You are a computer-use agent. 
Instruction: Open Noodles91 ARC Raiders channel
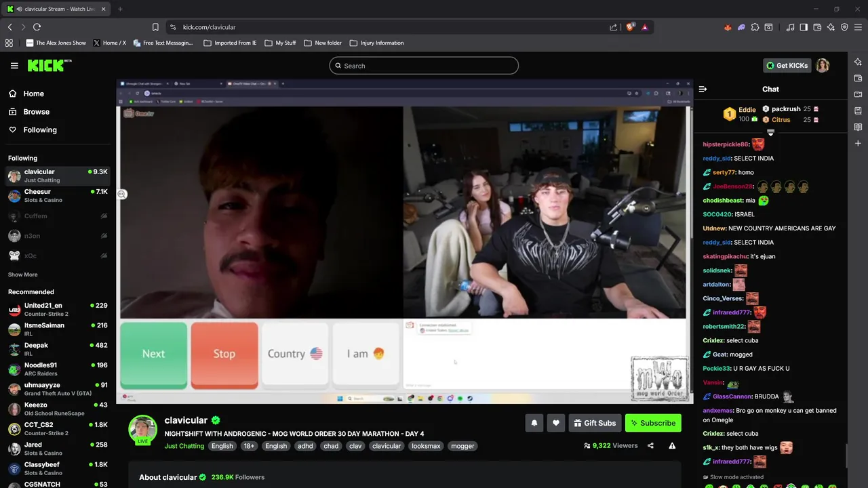tap(58, 369)
